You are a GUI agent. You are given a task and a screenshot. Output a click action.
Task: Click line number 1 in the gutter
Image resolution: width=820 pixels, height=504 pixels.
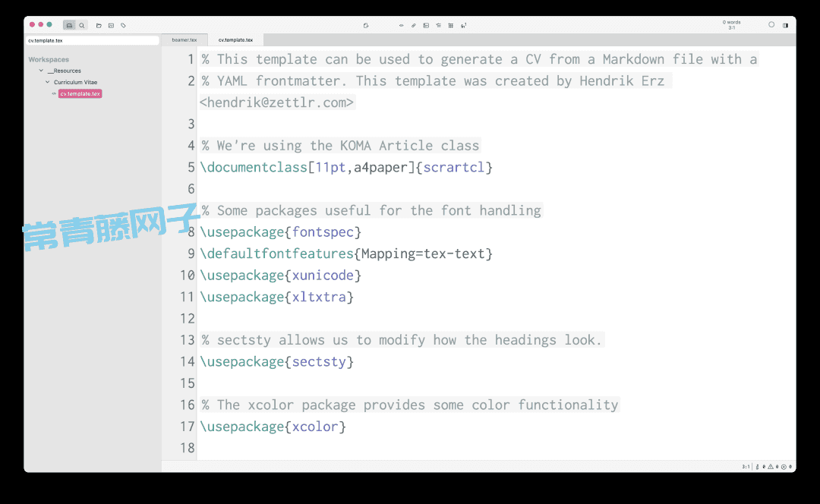(x=191, y=60)
